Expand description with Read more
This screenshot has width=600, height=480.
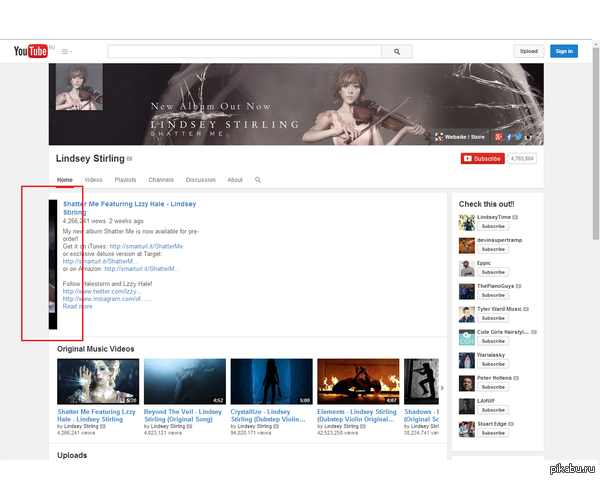tap(77, 306)
